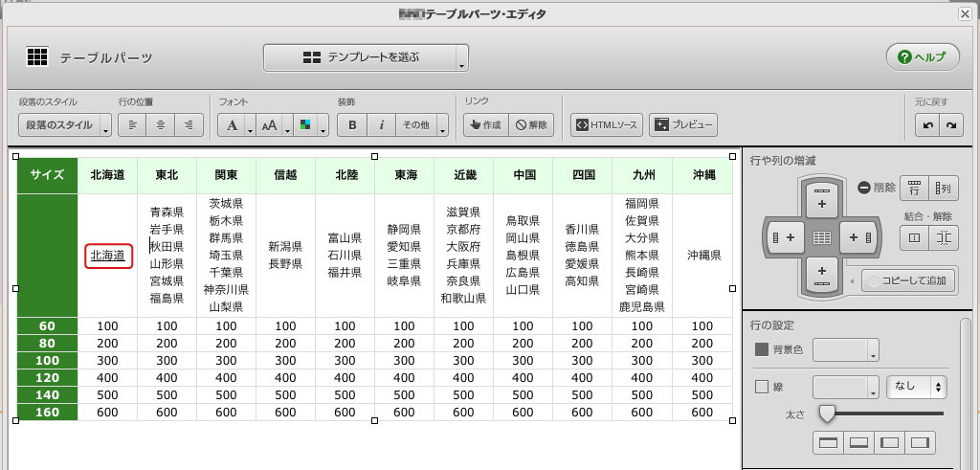Remove the link with 解除
The width and height of the screenshot is (980, 470).
click(x=531, y=125)
